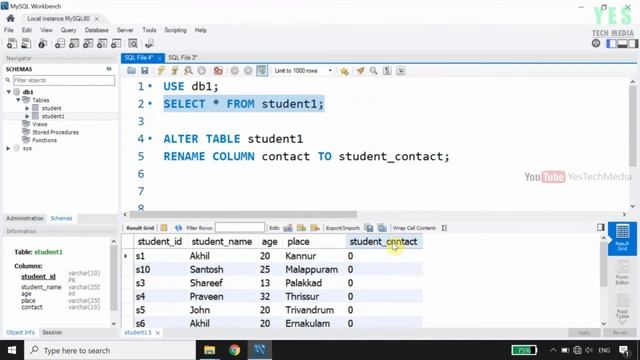Switch to the Session tab
Viewport: 640px width, 360px height.
pyautogui.click(x=52, y=333)
